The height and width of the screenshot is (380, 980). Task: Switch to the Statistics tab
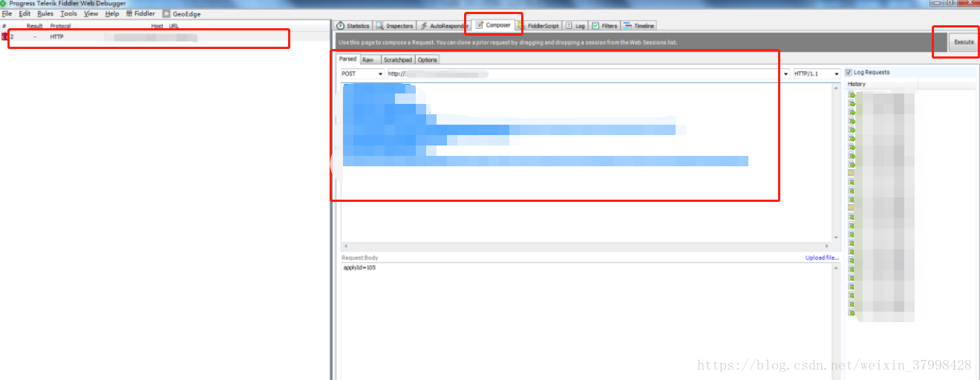click(353, 26)
